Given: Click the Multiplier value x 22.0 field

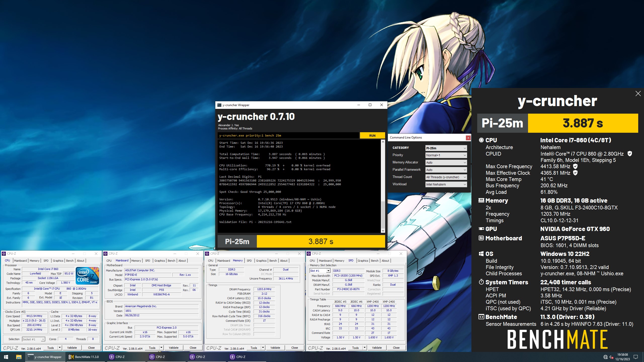Looking at the screenshot, I should point(34,321).
